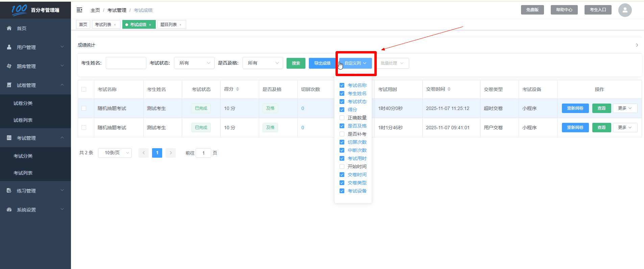Enable the 正确数量 column checkbox
This screenshot has height=269, width=644.
(342, 118)
